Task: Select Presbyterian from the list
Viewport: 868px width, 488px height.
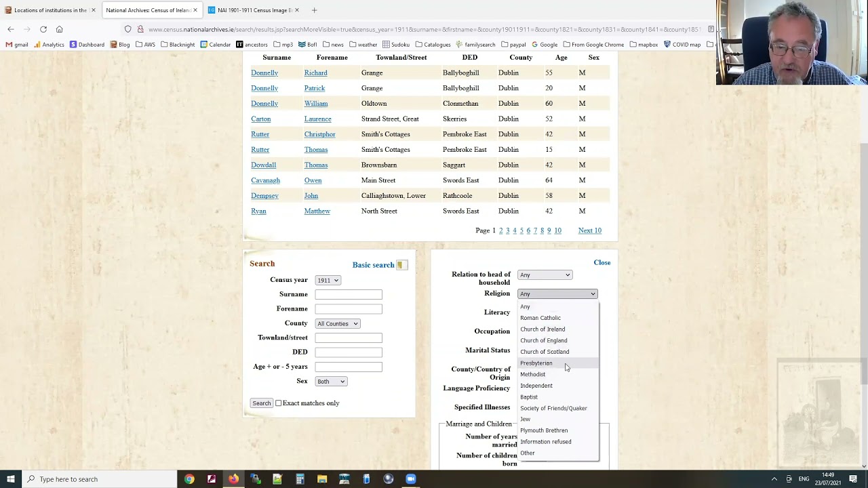Action: click(x=558, y=363)
